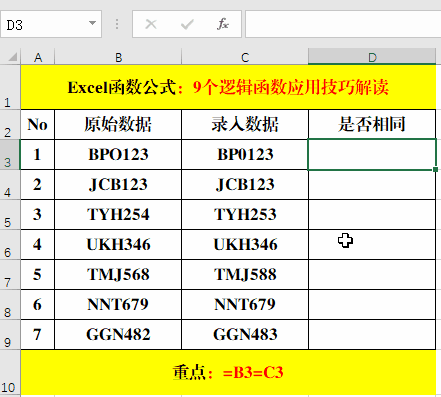This screenshot has height=397, width=441.
Task: Click the Select All corner triangle
Action: click(12, 57)
